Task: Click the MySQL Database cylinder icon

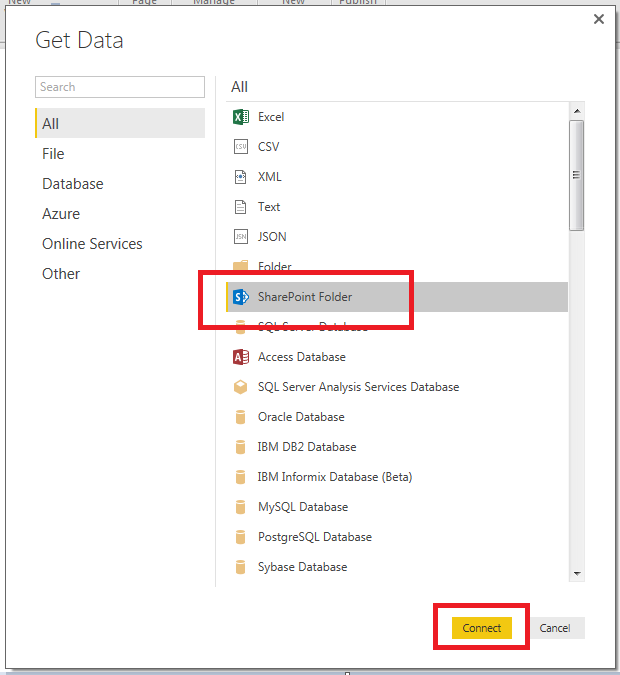Action: 241,507
